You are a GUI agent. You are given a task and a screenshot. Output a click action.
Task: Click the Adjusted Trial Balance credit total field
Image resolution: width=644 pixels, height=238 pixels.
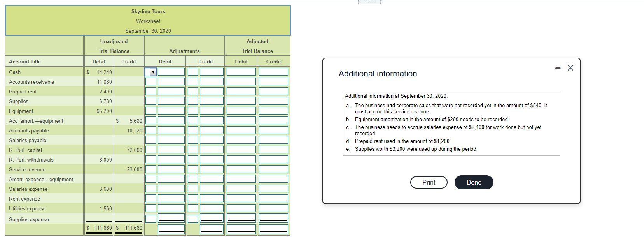click(x=273, y=229)
